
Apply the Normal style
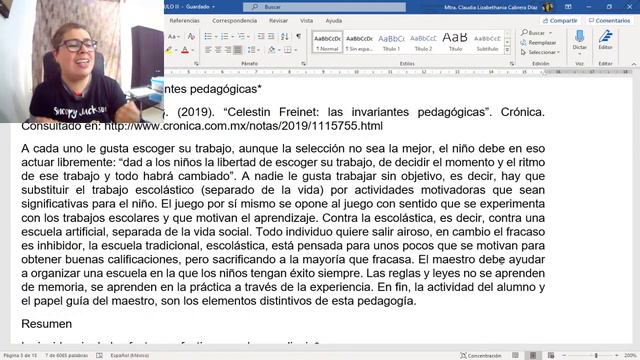pyautogui.click(x=327, y=42)
